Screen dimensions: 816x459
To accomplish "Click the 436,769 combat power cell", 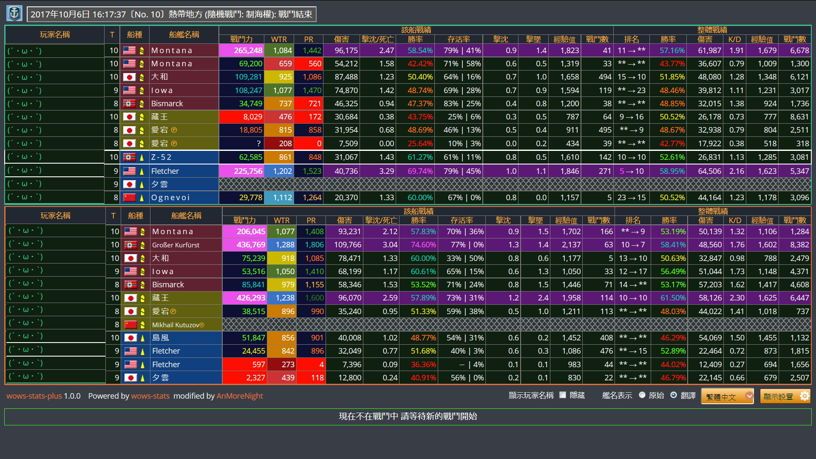I will (245, 245).
